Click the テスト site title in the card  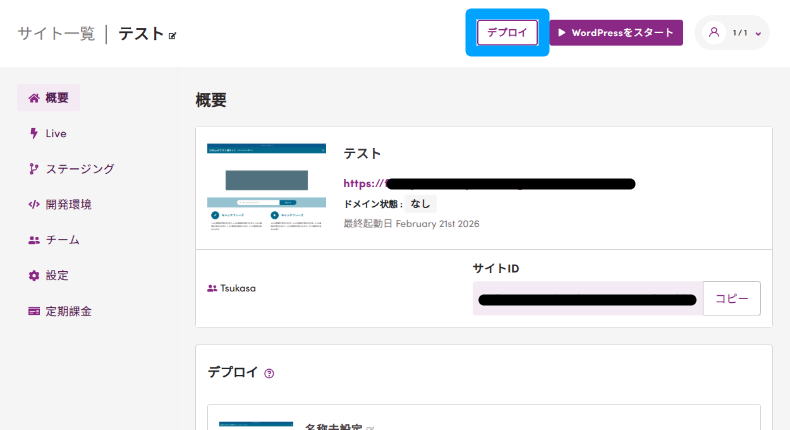tap(362, 154)
